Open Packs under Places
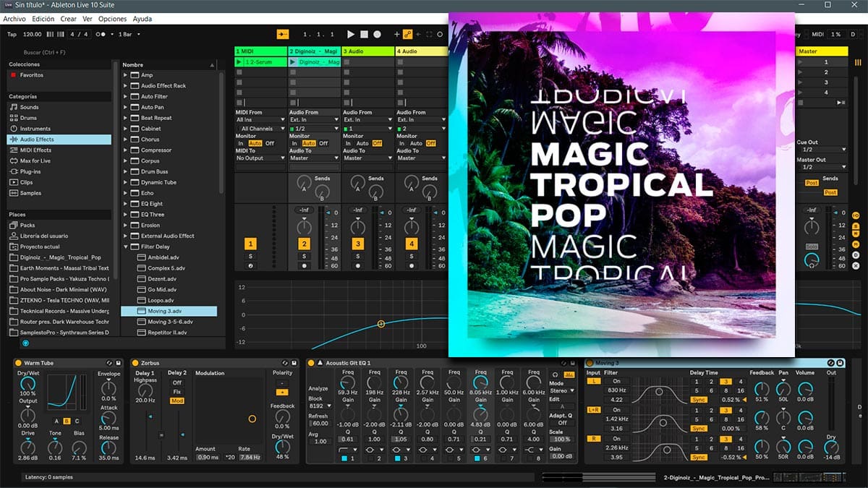Screen dimensions: 868x488 coord(59,225)
